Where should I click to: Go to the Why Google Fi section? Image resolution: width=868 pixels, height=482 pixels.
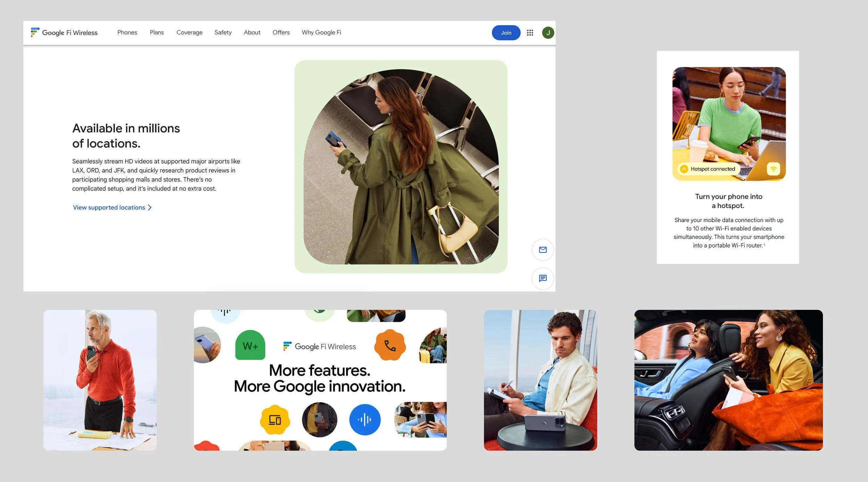(x=321, y=32)
